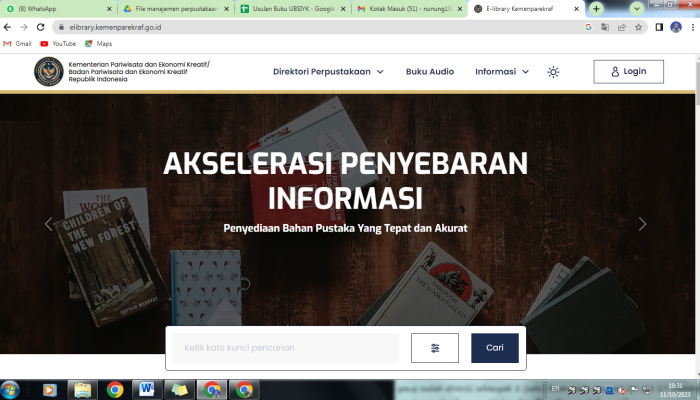Viewport: 700px width, 400px height.
Task: Open the YouTube bookmark
Action: pyautogui.click(x=58, y=44)
